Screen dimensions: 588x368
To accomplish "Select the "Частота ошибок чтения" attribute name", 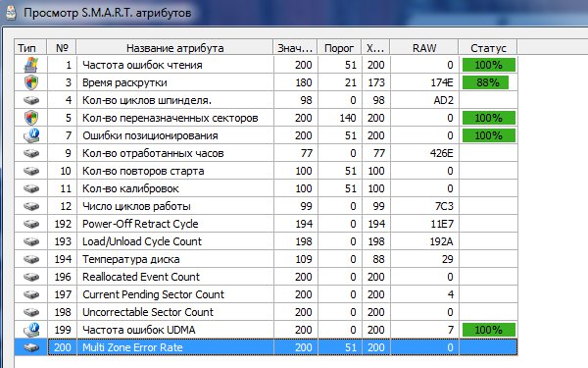I will (x=142, y=65).
